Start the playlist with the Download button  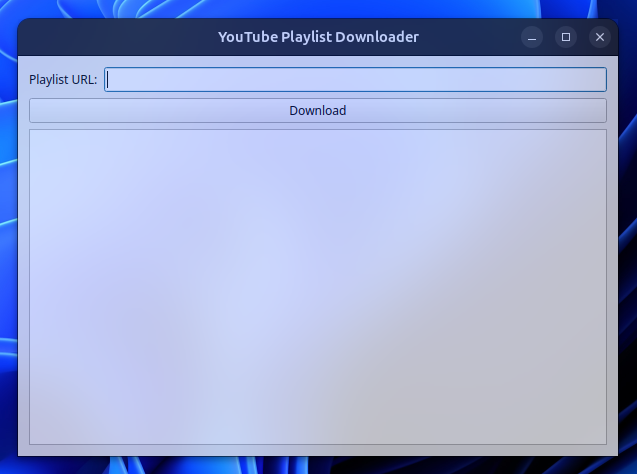click(x=318, y=110)
